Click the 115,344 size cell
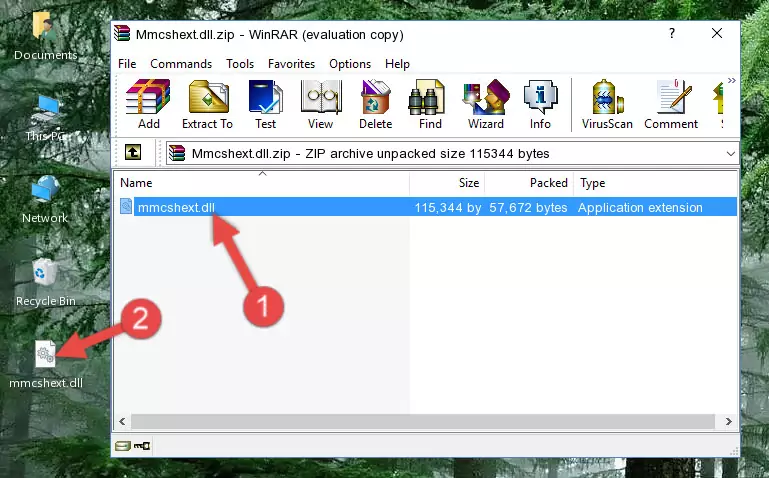Viewport: 769px width, 478px height. [x=447, y=207]
